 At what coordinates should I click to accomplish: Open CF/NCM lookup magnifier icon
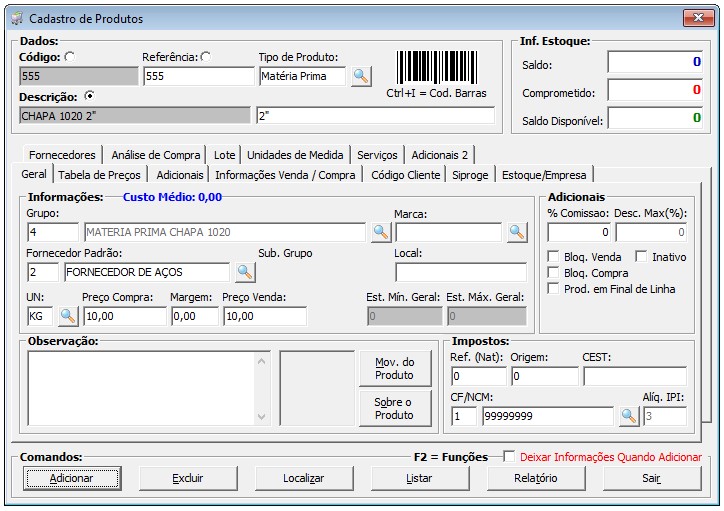629,416
